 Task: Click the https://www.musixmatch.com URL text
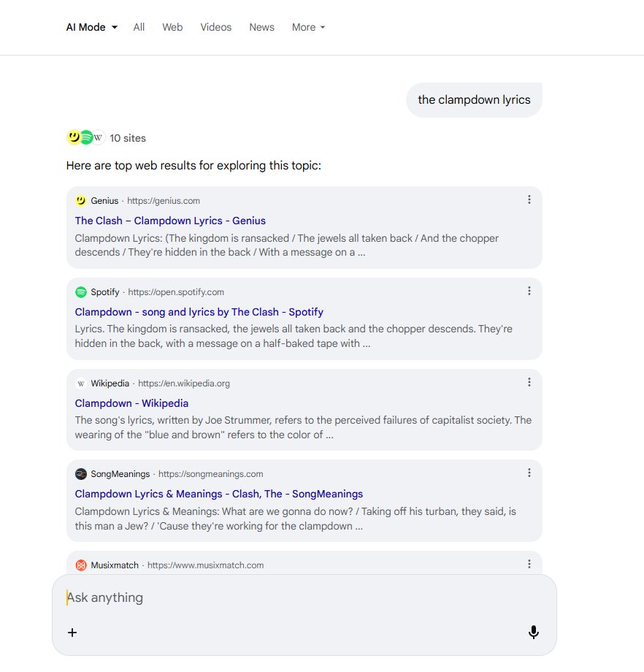coord(205,565)
